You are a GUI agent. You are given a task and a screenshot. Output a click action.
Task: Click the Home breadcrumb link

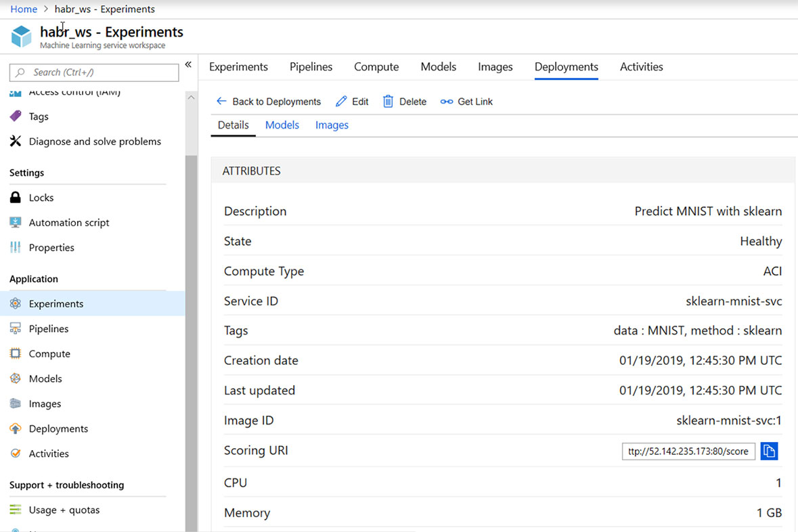coord(24,9)
